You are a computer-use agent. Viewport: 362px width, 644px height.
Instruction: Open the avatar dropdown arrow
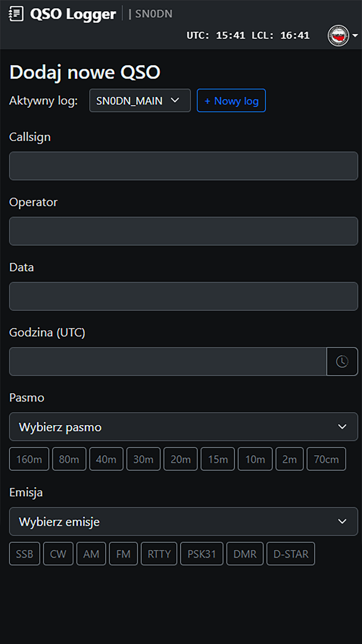[355, 35]
